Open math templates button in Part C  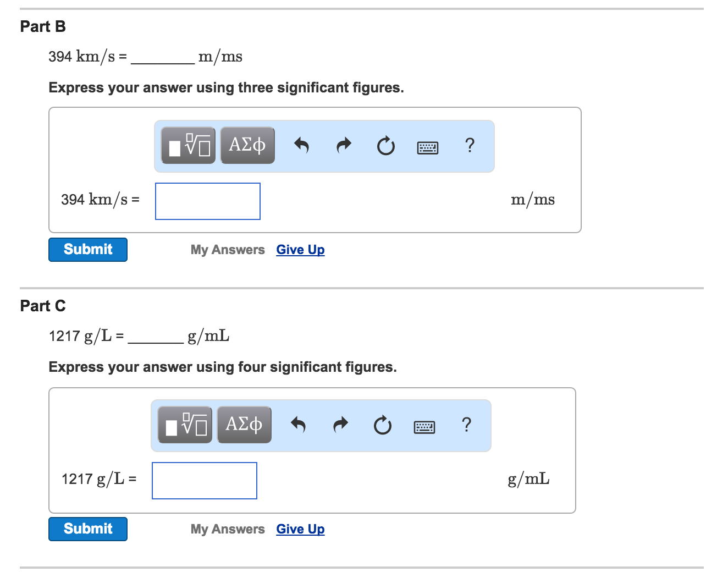(185, 425)
